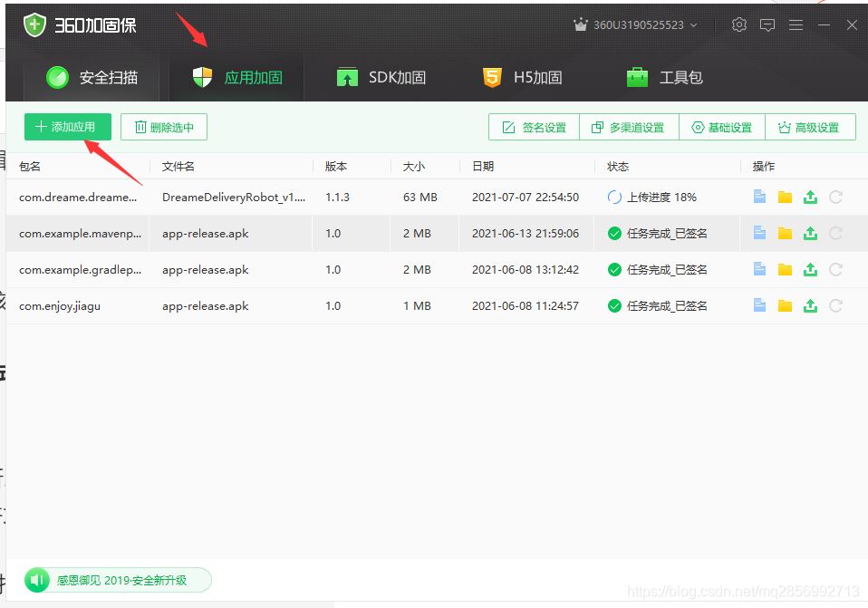The width and height of the screenshot is (868, 608).
Task: Click the 包名 column header
Action: click(x=30, y=166)
